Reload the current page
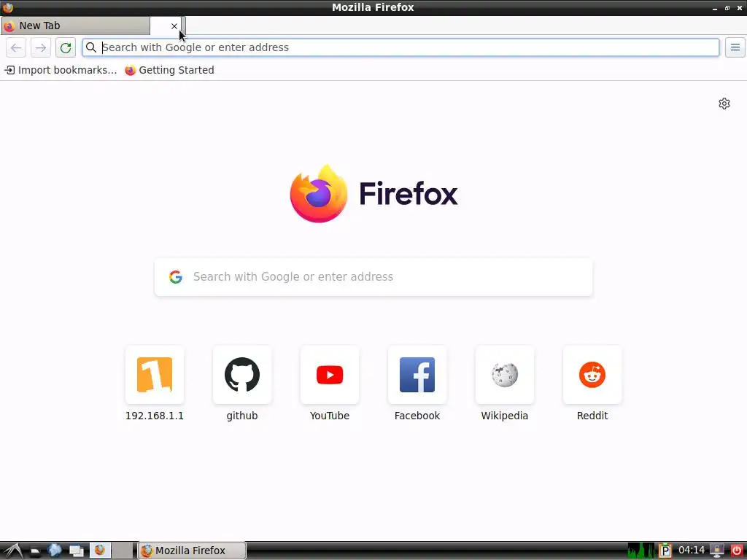The height and width of the screenshot is (560, 747). (65, 47)
